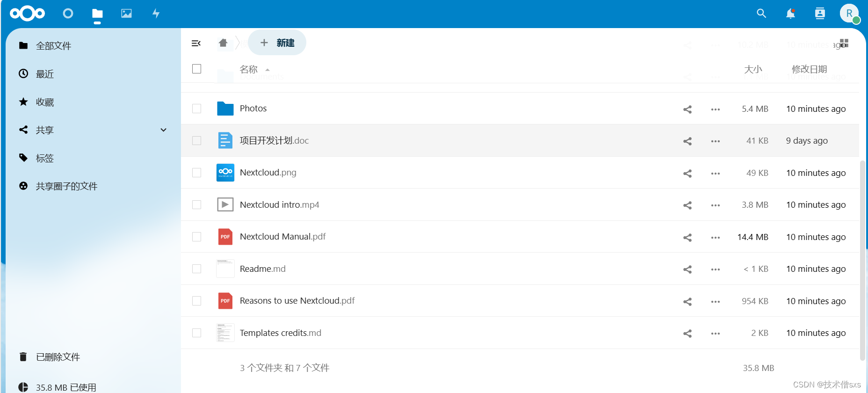Select 最近 in sidebar
The image size is (868, 393).
tap(45, 74)
